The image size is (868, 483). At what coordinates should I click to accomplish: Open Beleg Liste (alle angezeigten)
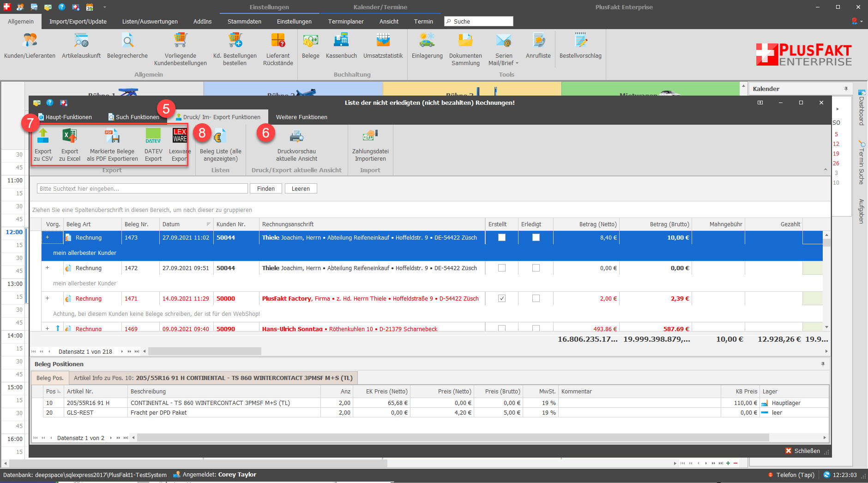(x=220, y=145)
